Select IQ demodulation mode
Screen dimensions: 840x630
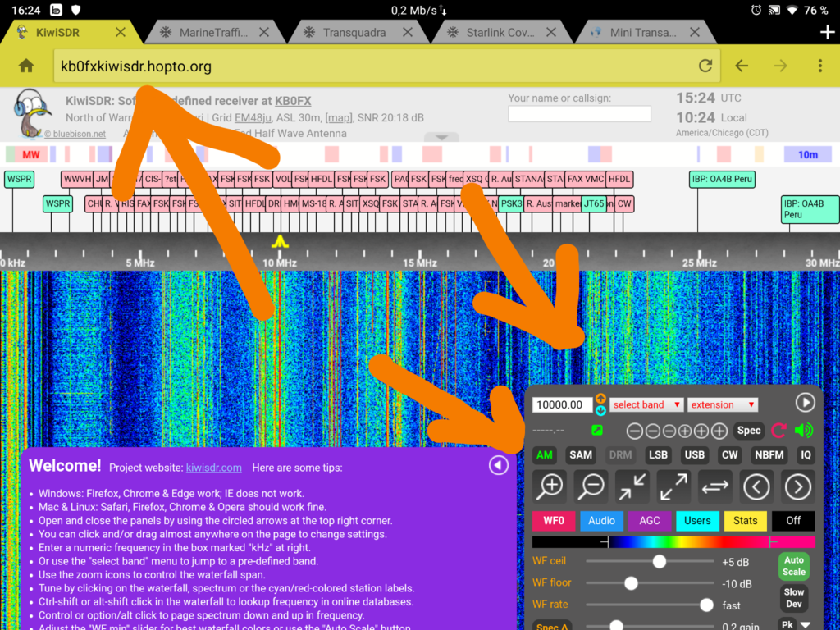(x=806, y=454)
